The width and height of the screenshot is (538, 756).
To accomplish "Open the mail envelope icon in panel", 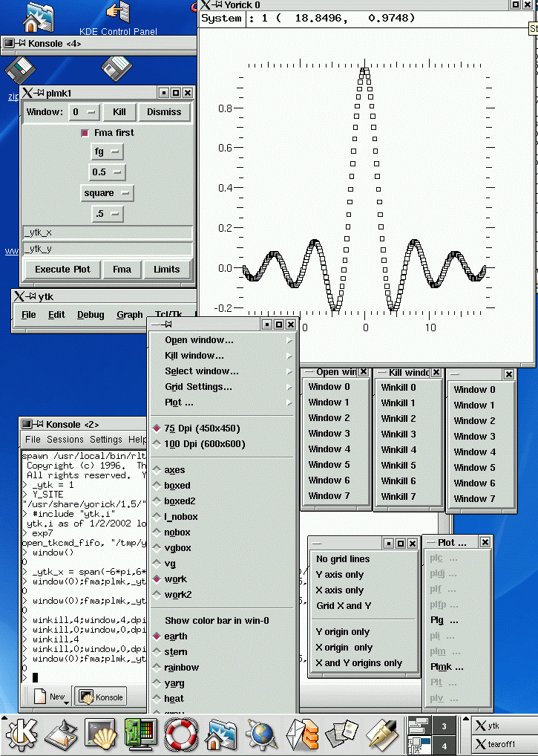I will click(301, 734).
